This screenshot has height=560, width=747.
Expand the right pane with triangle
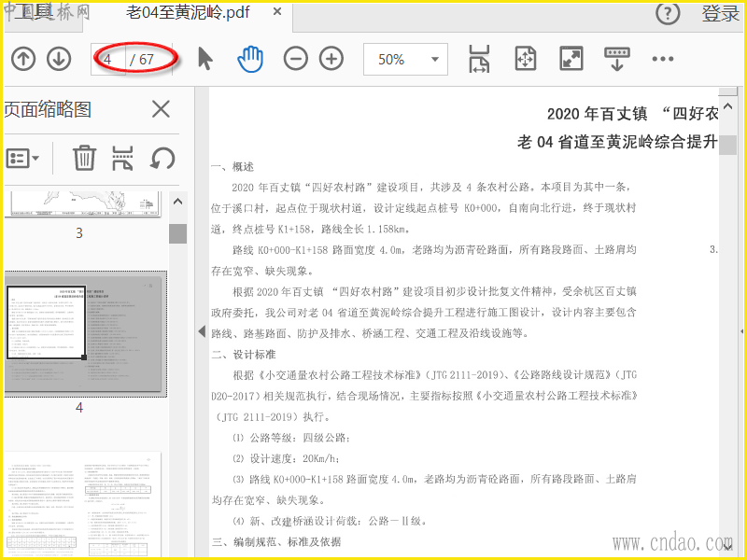point(741,331)
